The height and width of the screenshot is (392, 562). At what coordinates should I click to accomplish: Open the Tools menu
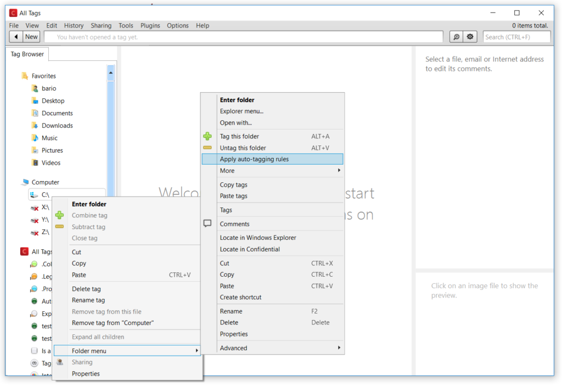(x=126, y=25)
